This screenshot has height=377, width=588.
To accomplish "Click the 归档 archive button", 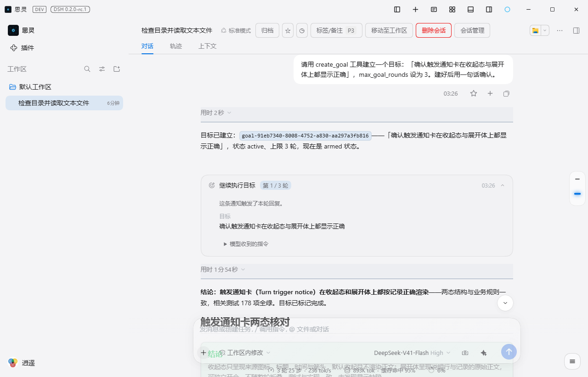I will 267,30.
